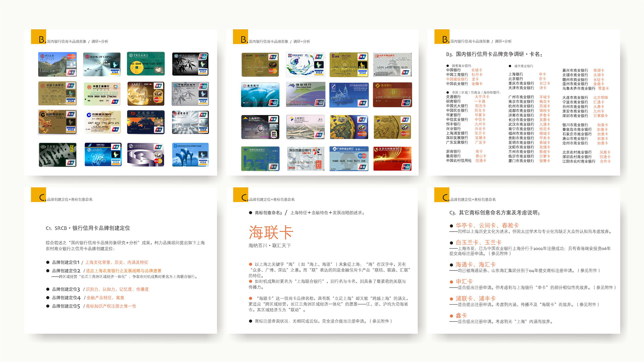Screen dimensions: 644x362
Task: Select the blue Bank of Shanghai globe MasterCard
Action: click(349, 127)
